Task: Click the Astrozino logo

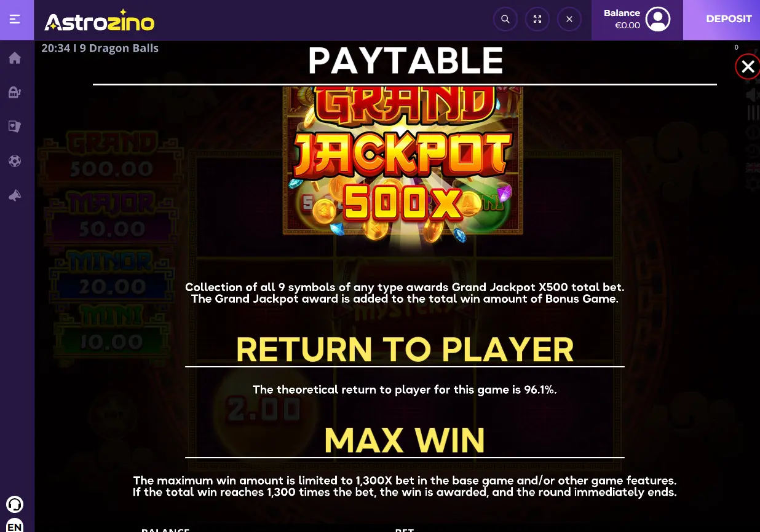Action: (99, 21)
